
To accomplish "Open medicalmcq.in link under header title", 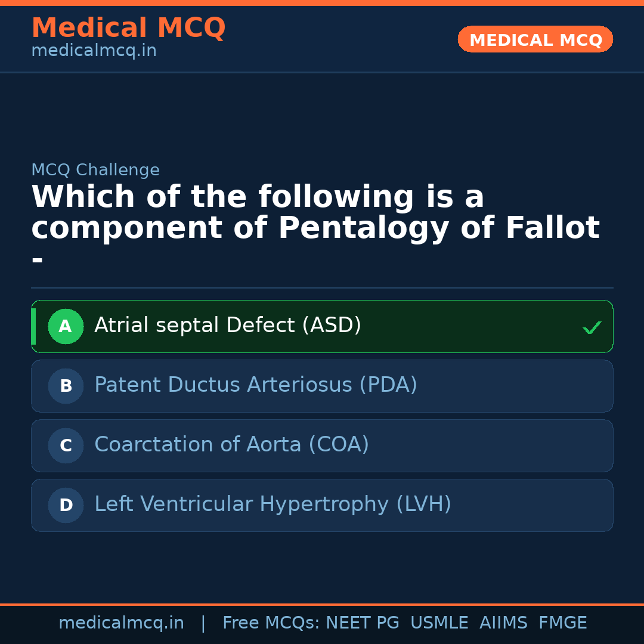I will (x=94, y=51).
